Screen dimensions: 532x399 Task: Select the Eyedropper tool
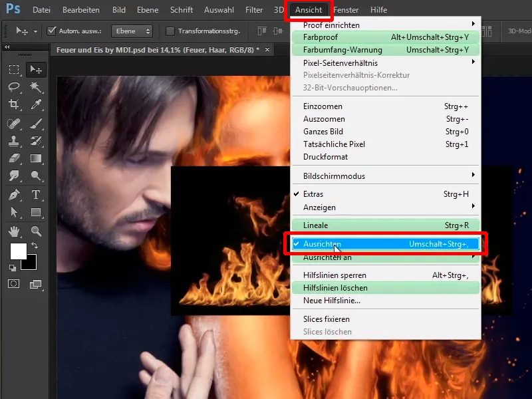(36, 104)
